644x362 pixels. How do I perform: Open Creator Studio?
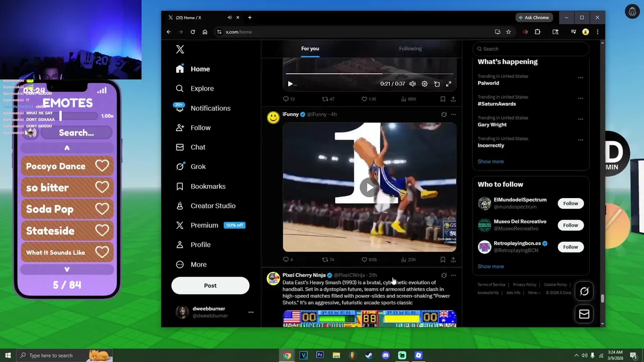[x=206, y=206]
